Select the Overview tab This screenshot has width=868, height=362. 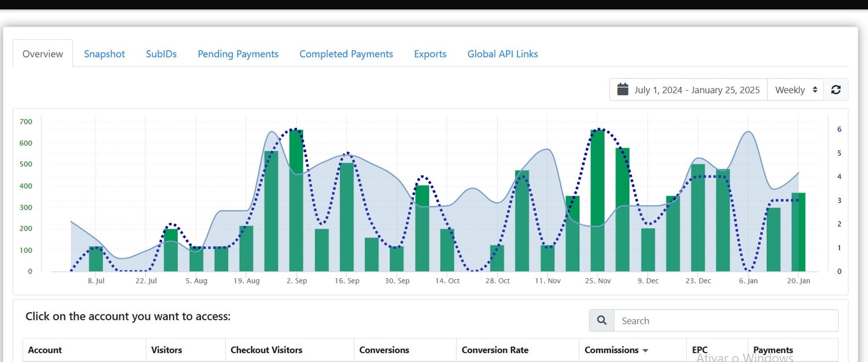pyautogui.click(x=42, y=54)
